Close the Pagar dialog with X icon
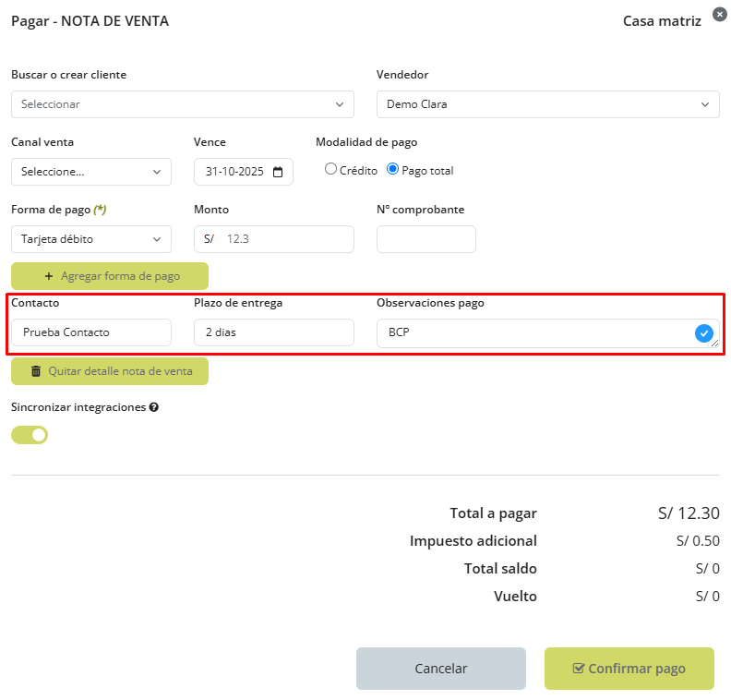 [720, 15]
